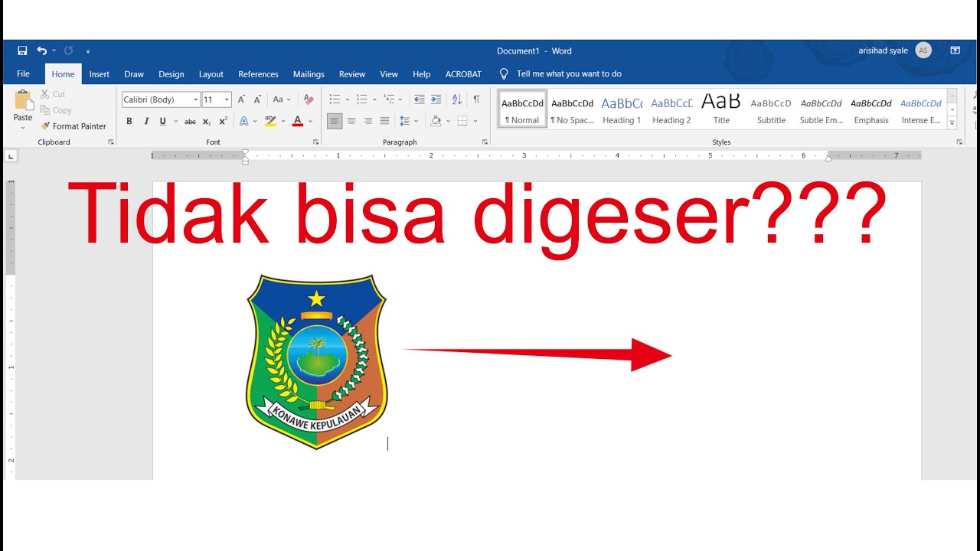Undo the last action
Screen dimensions: 980x551
(41, 51)
